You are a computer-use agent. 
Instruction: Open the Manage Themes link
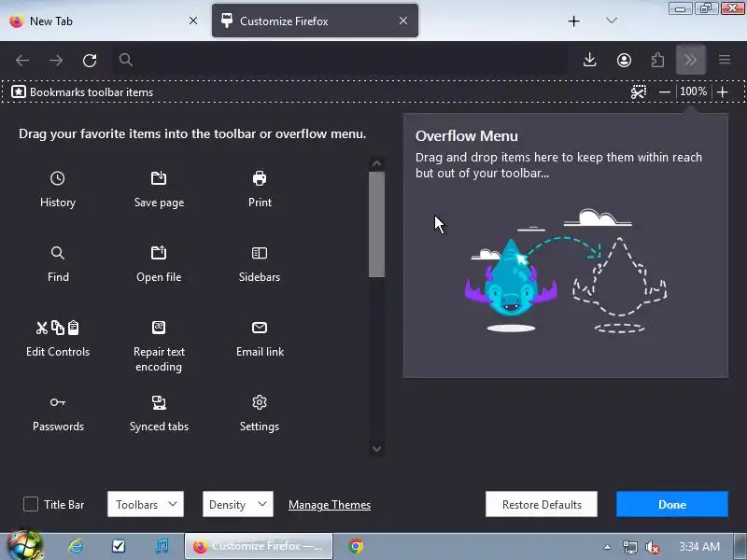click(330, 504)
